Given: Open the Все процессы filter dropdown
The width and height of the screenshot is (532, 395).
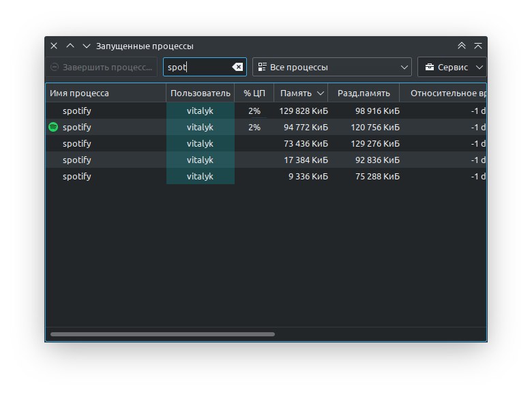Looking at the screenshot, I should click(x=332, y=67).
